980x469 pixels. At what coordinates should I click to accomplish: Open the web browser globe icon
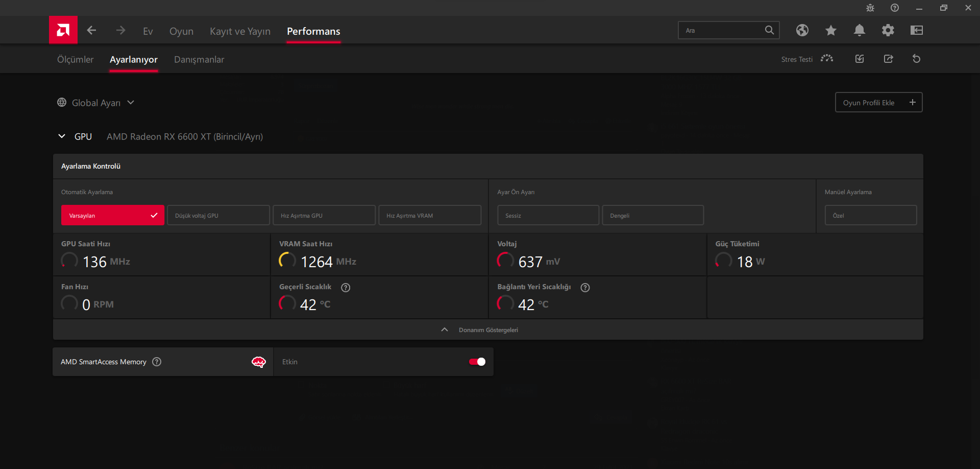tap(802, 30)
